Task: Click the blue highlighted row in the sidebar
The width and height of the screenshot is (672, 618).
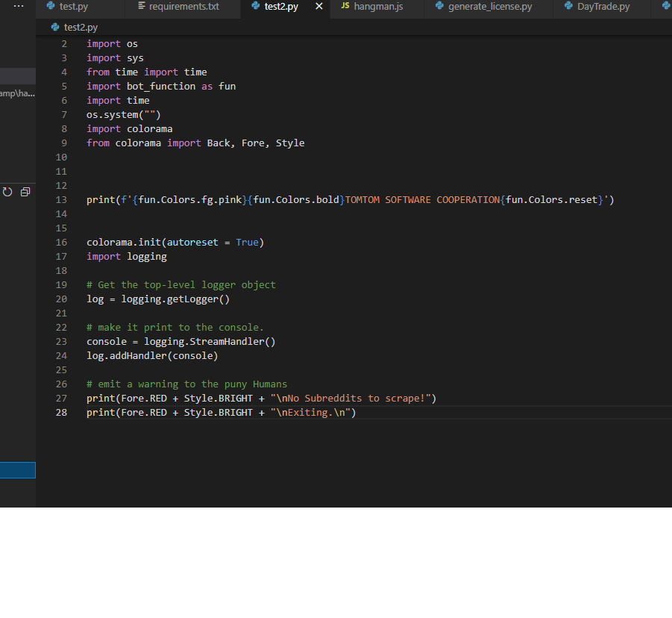Action: [17, 470]
